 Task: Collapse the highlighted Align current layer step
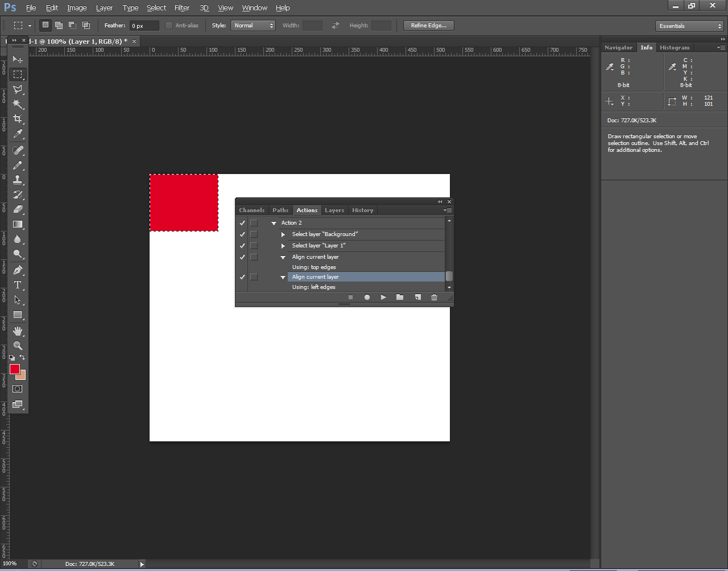click(283, 277)
